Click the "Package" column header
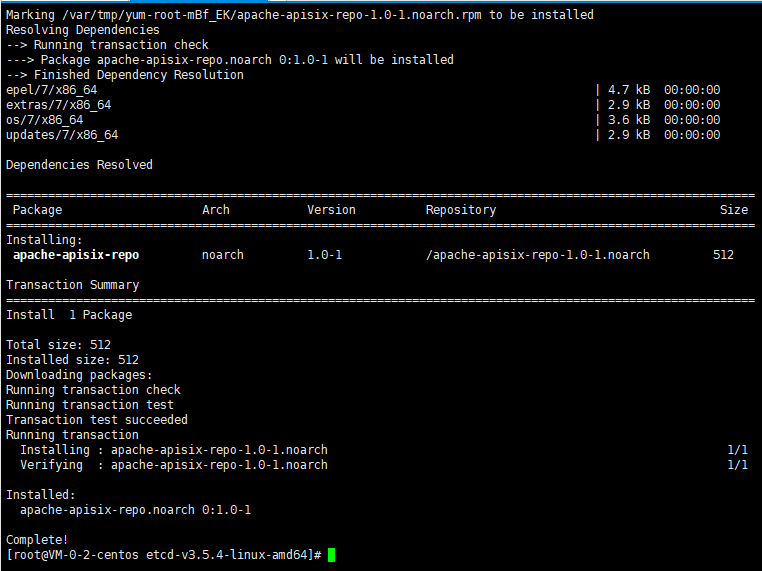 (x=37, y=210)
